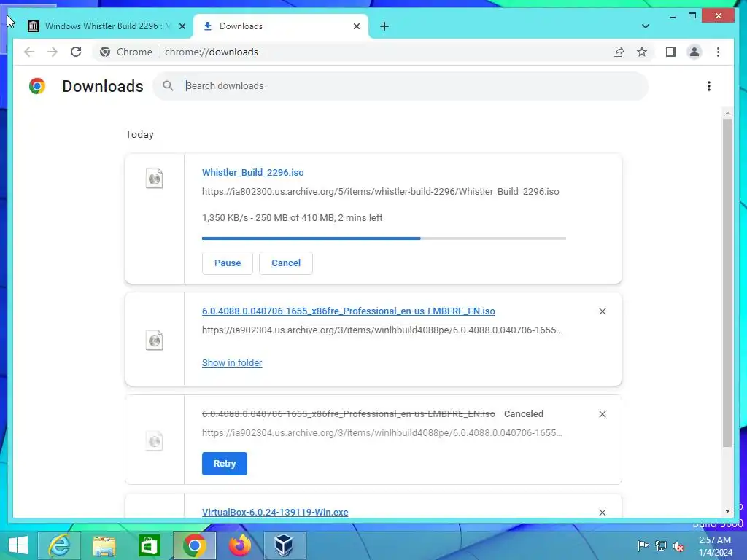Launch Firefox from the taskbar
The image size is (747, 560).
[239, 545]
